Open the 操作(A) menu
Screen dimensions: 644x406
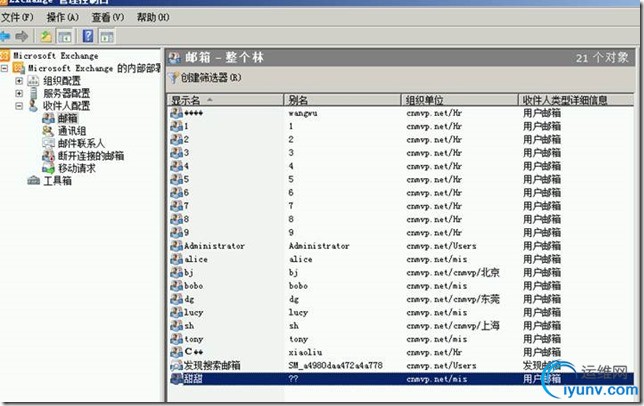tap(62, 17)
